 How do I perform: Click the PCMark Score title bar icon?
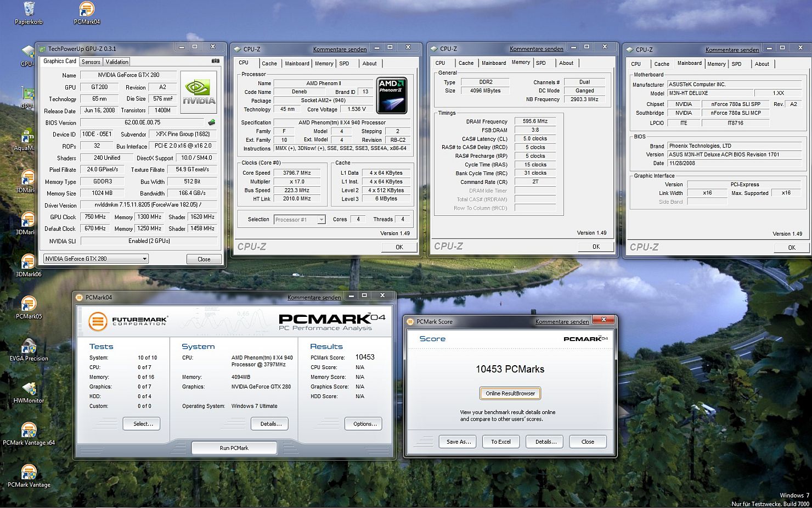pyautogui.click(x=410, y=322)
